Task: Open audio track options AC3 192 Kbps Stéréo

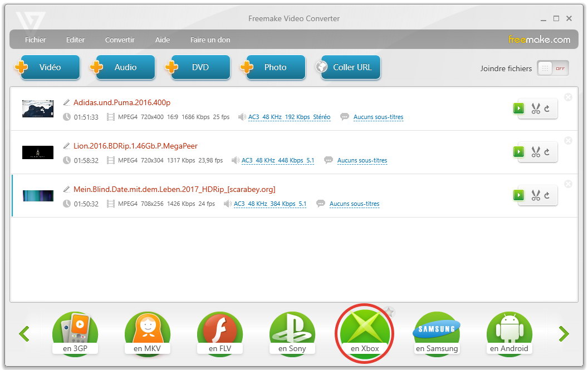Action: click(x=289, y=117)
